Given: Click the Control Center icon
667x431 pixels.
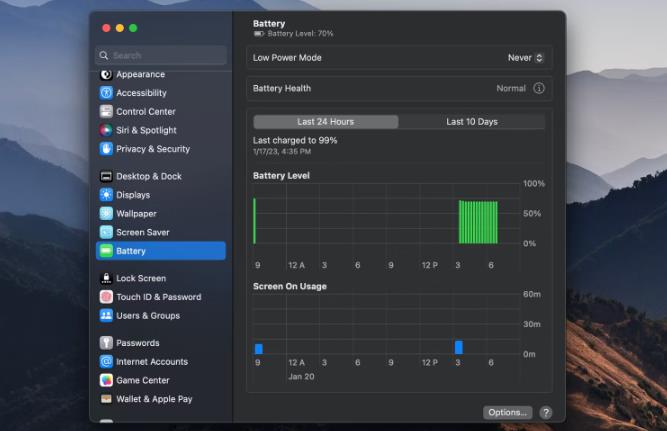Looking at the screenshot, I should click(106, 111).
